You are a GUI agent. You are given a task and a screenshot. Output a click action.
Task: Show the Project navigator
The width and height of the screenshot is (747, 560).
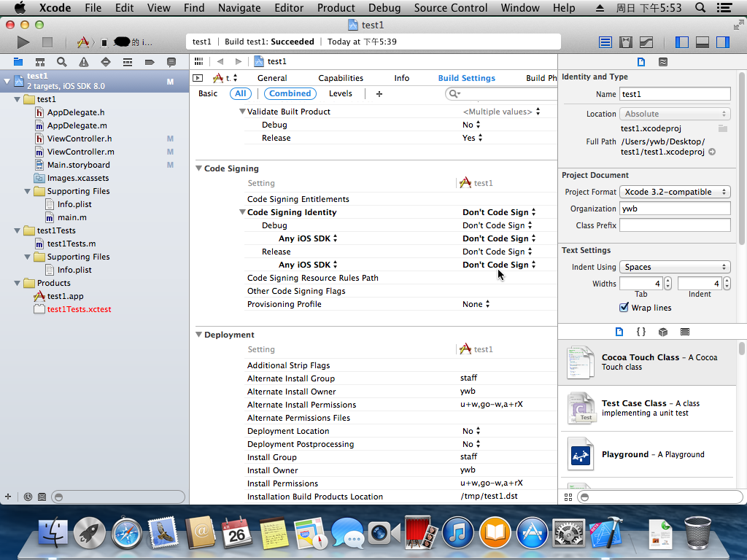tap(18, 62)
